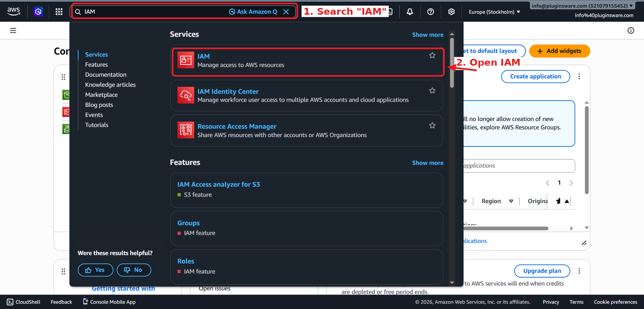Screen dimensions: 644x309
Task: Select Knowledge articles category
Action: click(110, 85)
